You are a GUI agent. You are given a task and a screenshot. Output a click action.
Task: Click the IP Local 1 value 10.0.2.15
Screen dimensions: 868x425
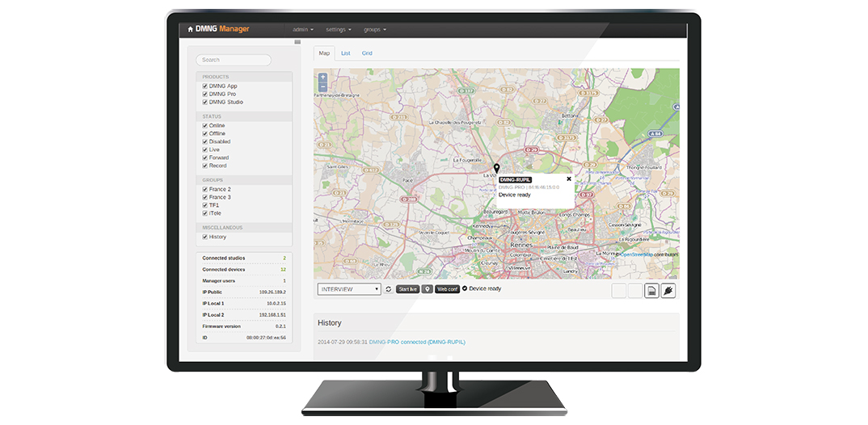click(275, 303)
